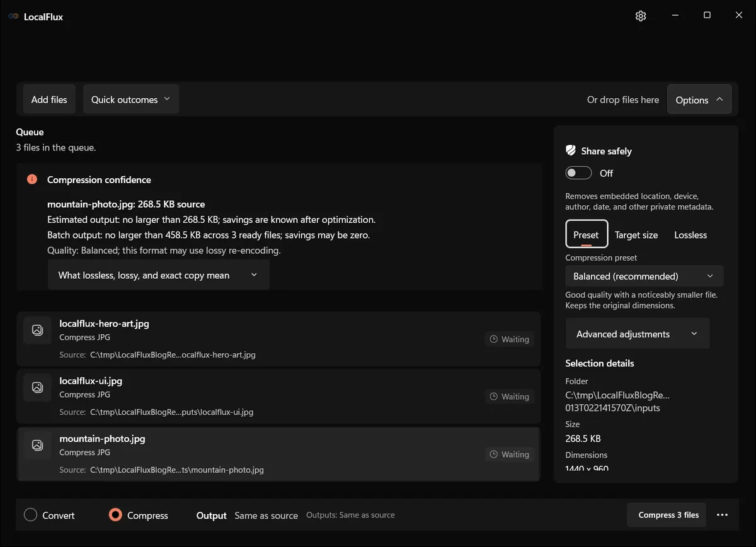Screen dimensions: 756x547
Task: Toggle the Share safely switch on
Action: pyautogui.click(x=578, y=173)
